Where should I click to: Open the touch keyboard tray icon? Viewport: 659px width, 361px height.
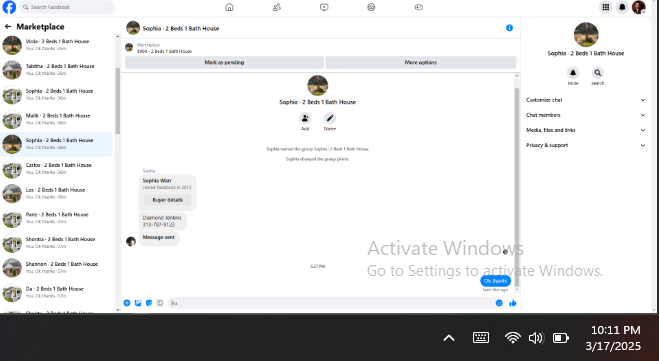tap(481, 337)
